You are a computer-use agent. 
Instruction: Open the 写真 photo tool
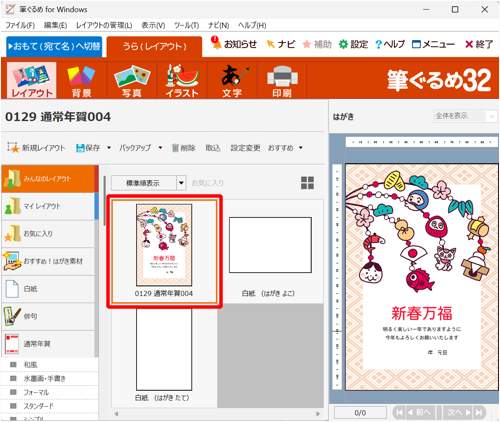coord(132,80)
